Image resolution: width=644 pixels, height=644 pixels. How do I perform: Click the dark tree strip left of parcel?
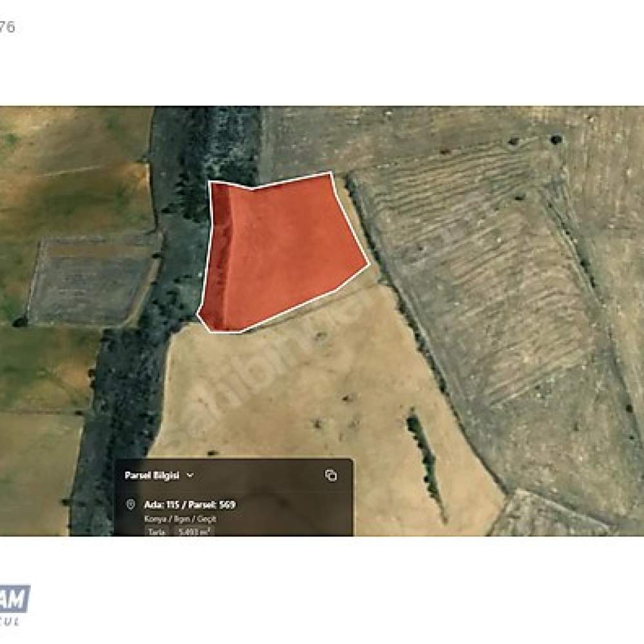pyautogui.click(x=181, y=247)
